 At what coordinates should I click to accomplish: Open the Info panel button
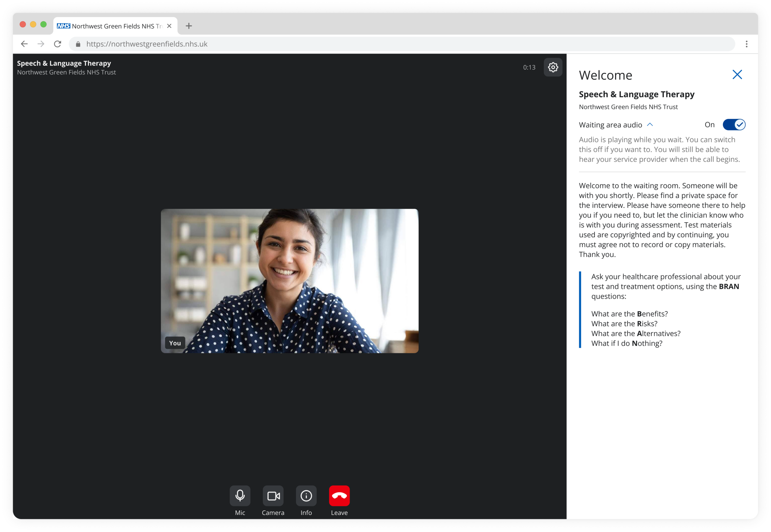(306, 496)
